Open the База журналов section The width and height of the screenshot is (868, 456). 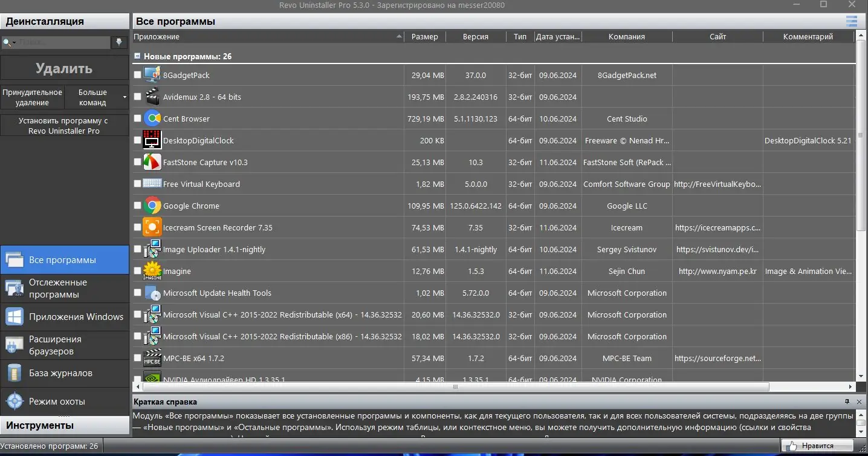pyautogui.click(x=65, y=373)
